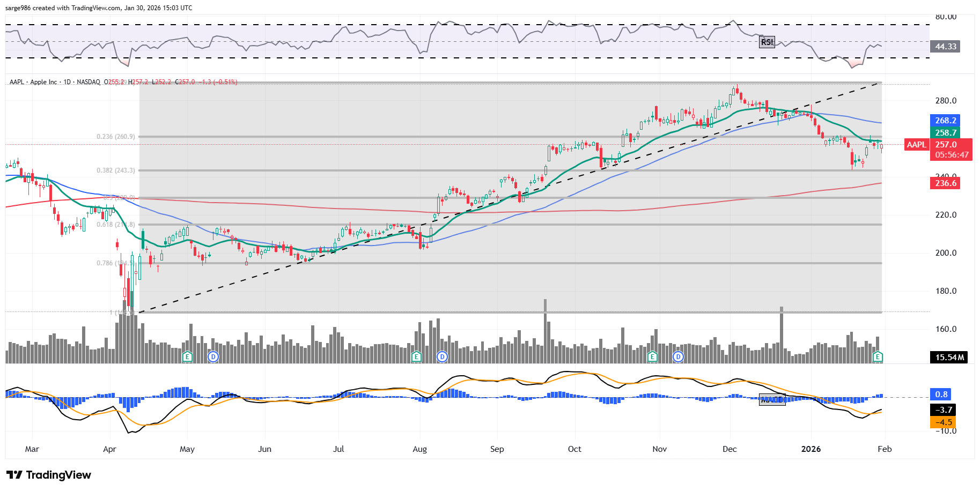The height and width of the screenshot is (491, 980).
Task: Select the dividend D marker in mid-August
Action: (442, 356)
